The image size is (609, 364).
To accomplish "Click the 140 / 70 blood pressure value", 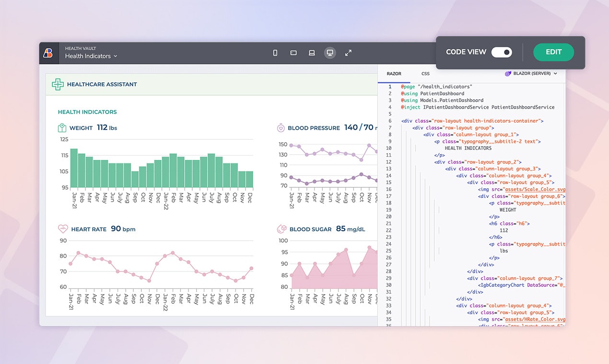I will (x=359, y=127).
